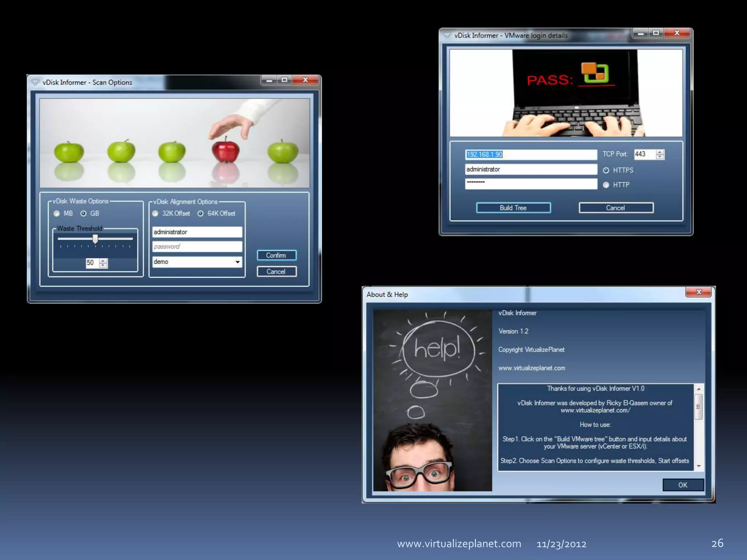
Task: Decrease the Waste Threshold spinner value
Action: coord(104,265)
